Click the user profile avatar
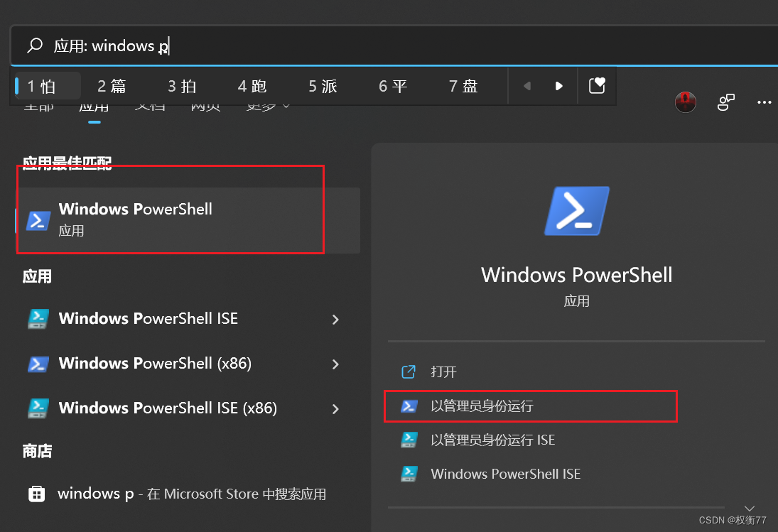 (685, 102)
